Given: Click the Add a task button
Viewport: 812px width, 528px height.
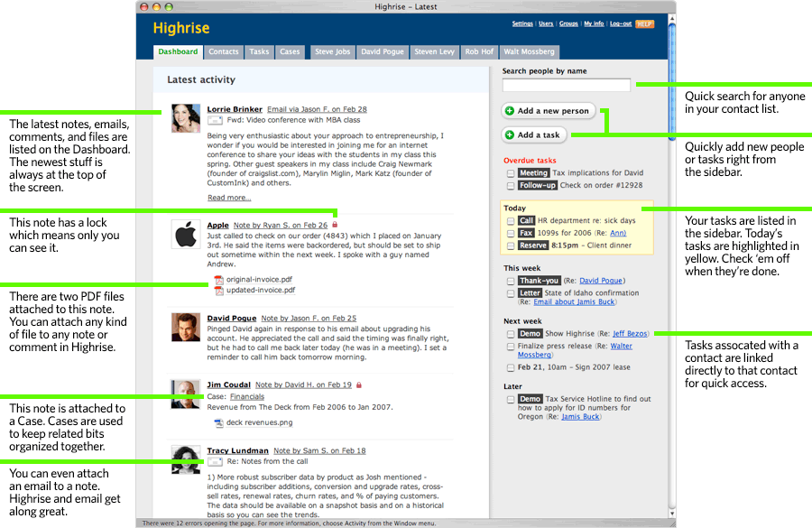Looking at the screenshot, I should click(x=534, y=134).
